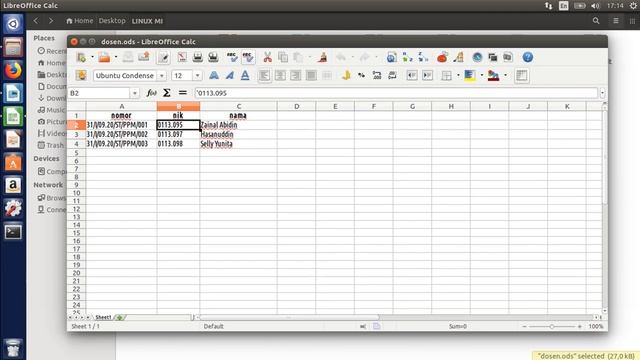Expand the formula bar arrow

(x=602, y=93)
